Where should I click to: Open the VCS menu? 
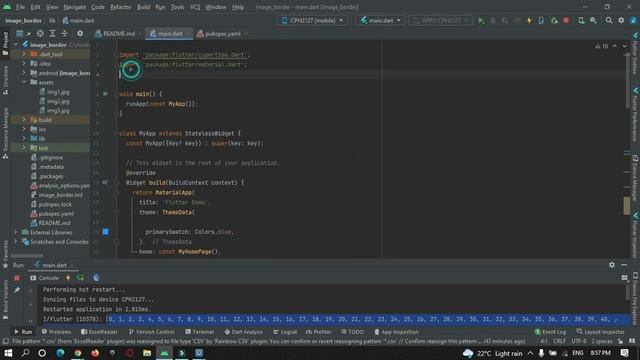[195, 7]
